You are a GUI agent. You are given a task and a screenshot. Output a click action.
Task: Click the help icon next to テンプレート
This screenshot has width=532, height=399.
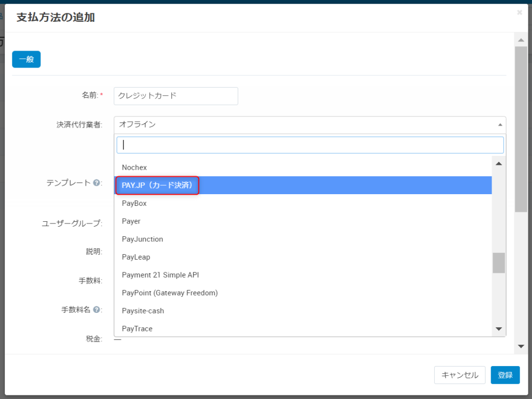[96, 182]
